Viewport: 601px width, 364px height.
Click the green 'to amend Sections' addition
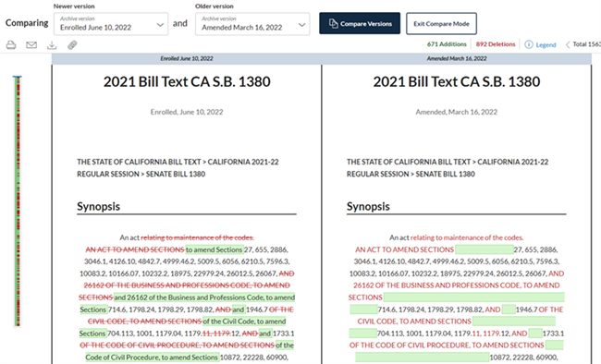pyautogui.click(x=215, y=249)
